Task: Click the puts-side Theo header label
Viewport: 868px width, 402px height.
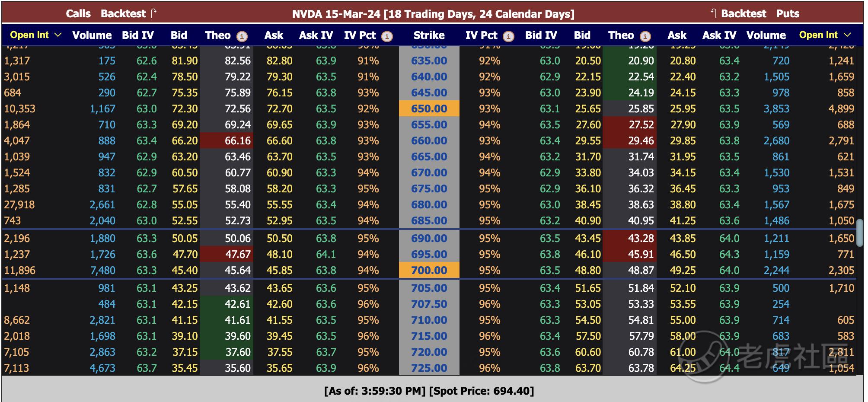Action: [621, 35]
